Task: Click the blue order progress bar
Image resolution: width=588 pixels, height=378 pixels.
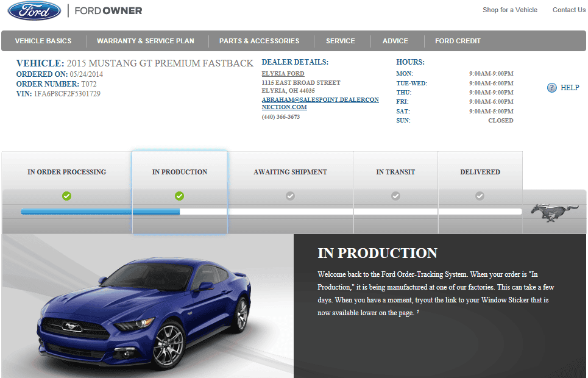Action: pyautogui.click(x=100, y=212)
